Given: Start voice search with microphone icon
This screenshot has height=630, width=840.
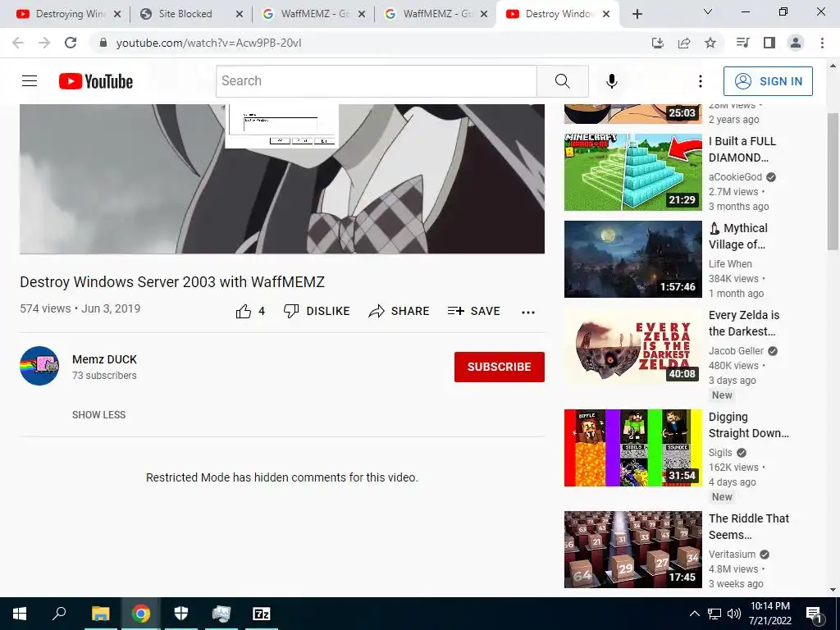Looking at the screenshot, I should (x=611, y=81).
